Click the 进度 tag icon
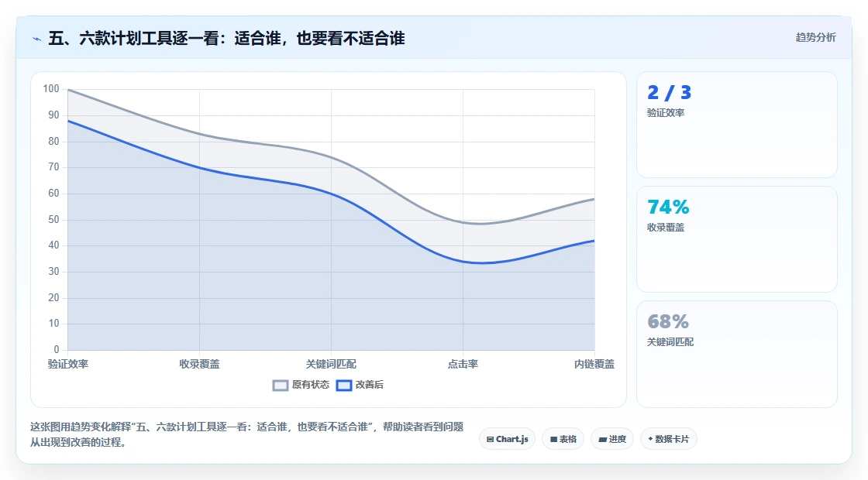This screenshot has width=868, height=480. (x=603, y=440)
